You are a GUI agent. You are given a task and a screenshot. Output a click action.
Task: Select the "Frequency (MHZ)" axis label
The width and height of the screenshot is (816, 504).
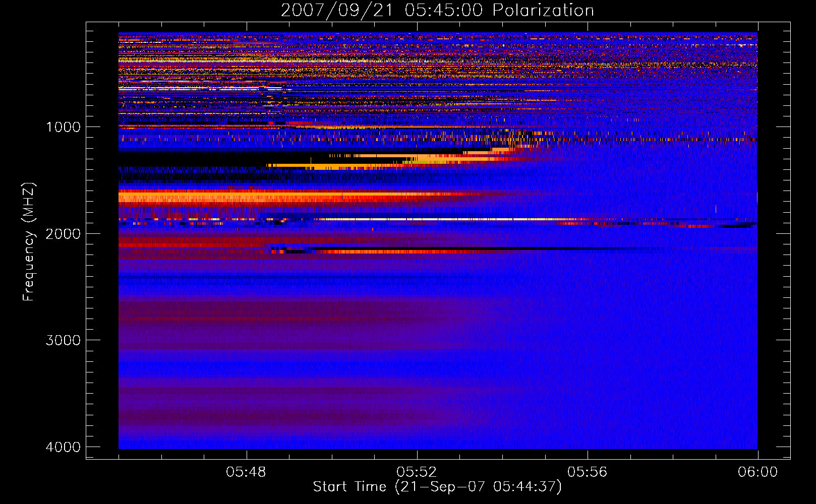tap(29, 242)
